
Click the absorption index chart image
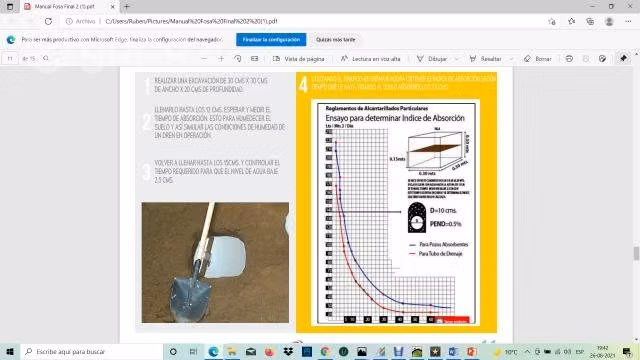coord(396,213)
